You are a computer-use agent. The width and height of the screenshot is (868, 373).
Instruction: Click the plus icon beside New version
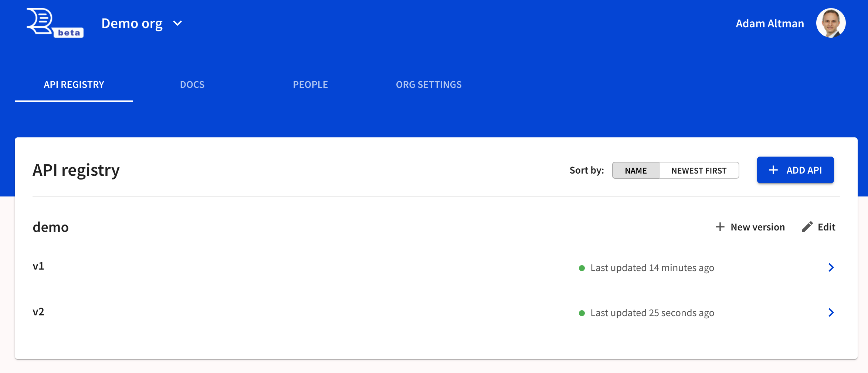(x=720, y=227)
